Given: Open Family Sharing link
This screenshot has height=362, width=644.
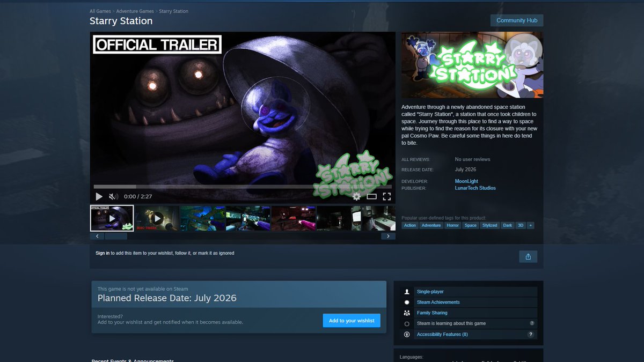Looking at the screenshot, I should [x=432, y=313].
